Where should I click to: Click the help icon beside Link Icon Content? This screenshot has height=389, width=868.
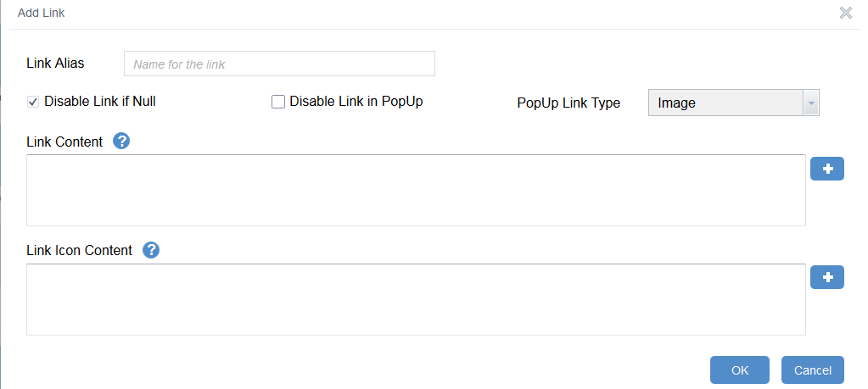(x=151, y=250)
